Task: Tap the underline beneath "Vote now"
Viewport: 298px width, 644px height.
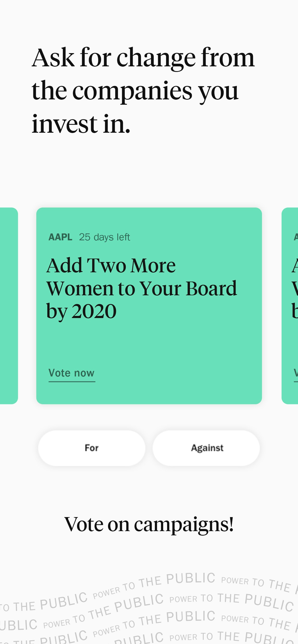Action: pos(72,381)
